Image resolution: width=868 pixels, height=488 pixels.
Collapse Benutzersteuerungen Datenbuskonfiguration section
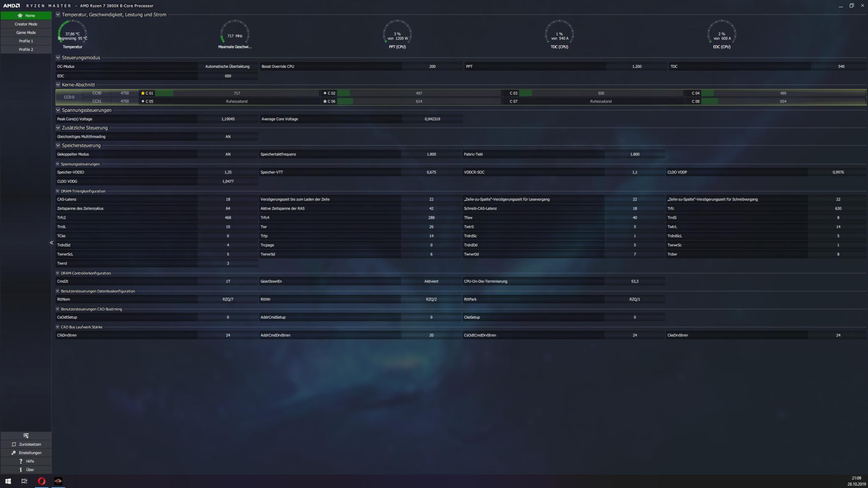click(x=58, y=291)
